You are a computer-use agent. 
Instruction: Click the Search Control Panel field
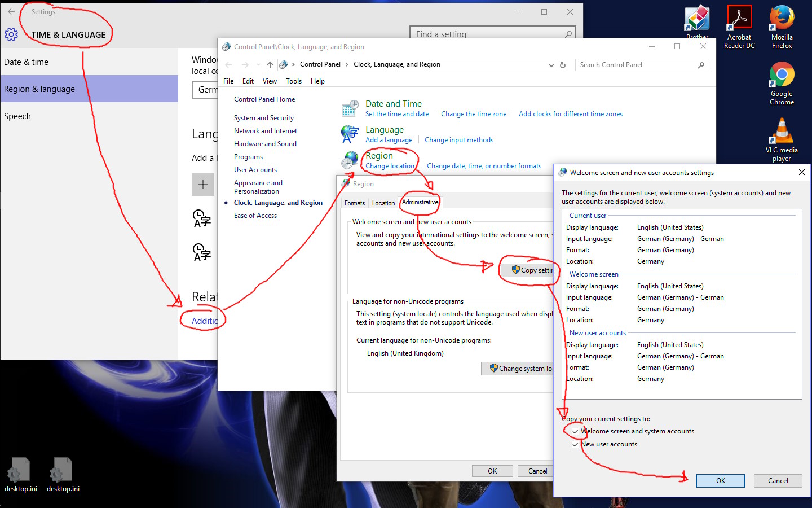click(x=637, y=65)
